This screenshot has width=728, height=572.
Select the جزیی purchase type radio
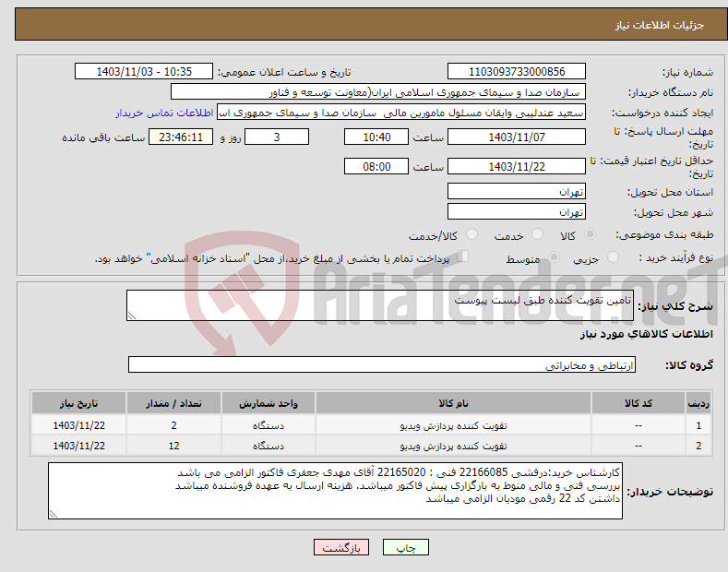pyautogui.click(x=613, y=257)
